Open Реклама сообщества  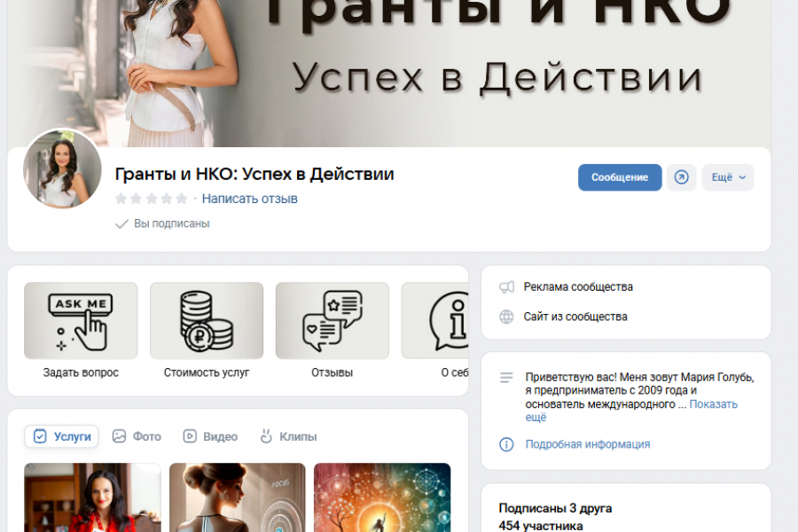578,287
